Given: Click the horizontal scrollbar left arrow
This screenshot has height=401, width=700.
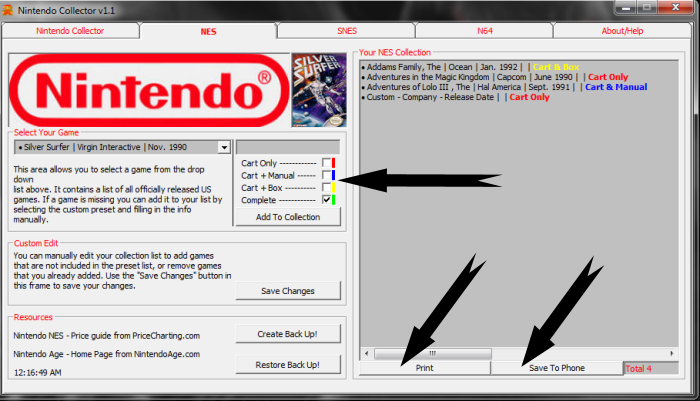Looking at the screenshot, I should point(367,353).
